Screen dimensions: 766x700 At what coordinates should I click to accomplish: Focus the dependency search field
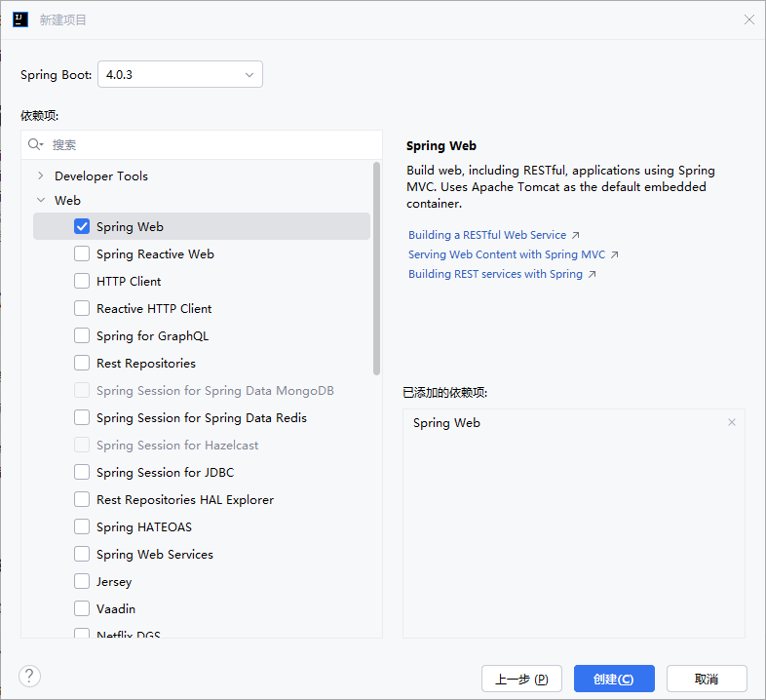pyautogui.click(x=202, y=144)
